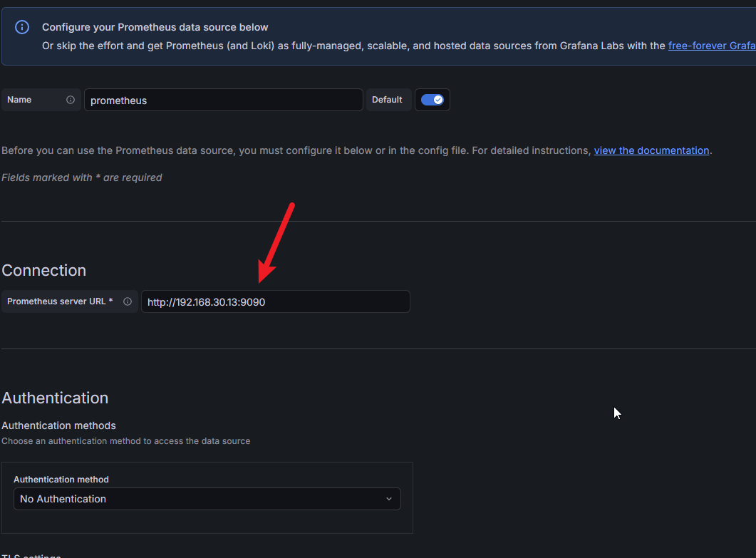
Task: Click the Default label
Action: tap(387, 100)
